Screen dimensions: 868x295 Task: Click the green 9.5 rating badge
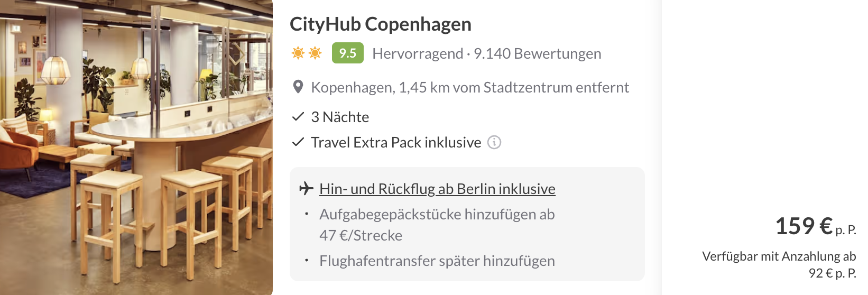point(347,53)
